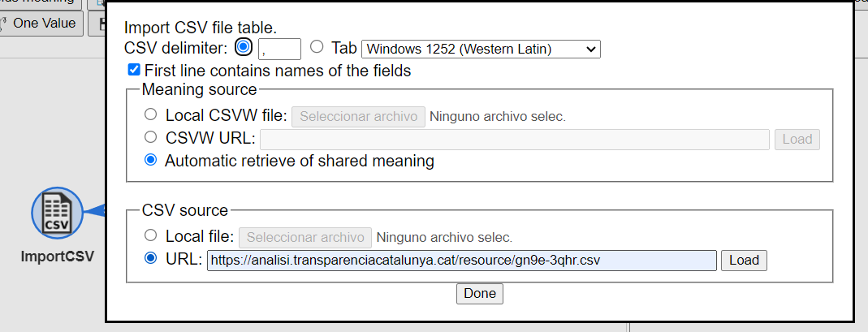Click the CSV source URL text field
This screenshot has height=332, width=868.
[x=462, y=261]
